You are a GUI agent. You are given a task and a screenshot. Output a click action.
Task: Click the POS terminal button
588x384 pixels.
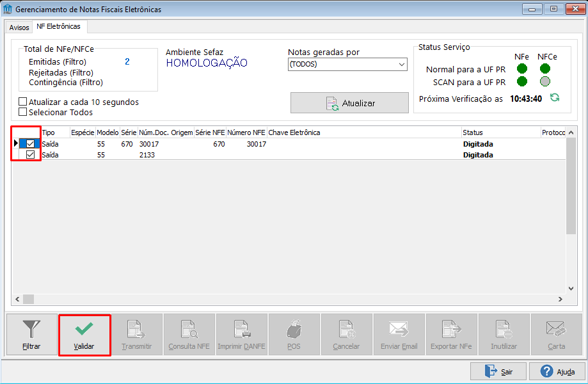coord(294,335)
